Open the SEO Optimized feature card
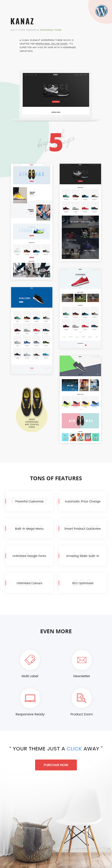This screenshot has height=868, width=112. click(83, 583)
